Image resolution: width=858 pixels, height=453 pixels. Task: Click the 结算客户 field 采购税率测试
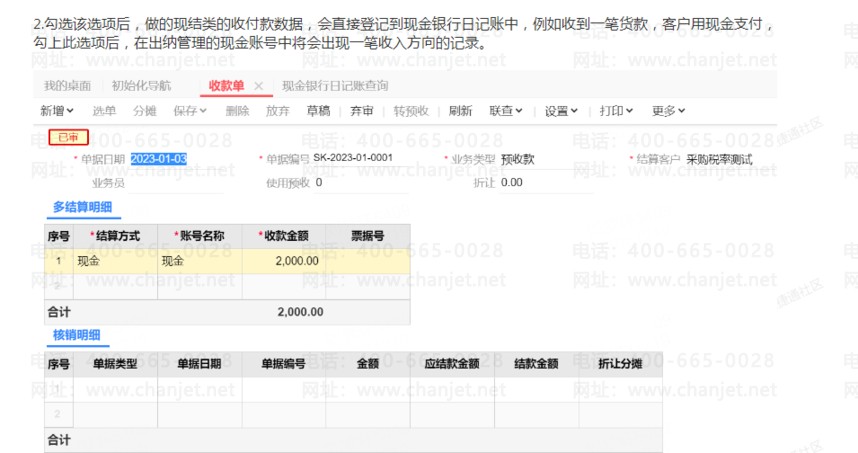click(720, 159)
